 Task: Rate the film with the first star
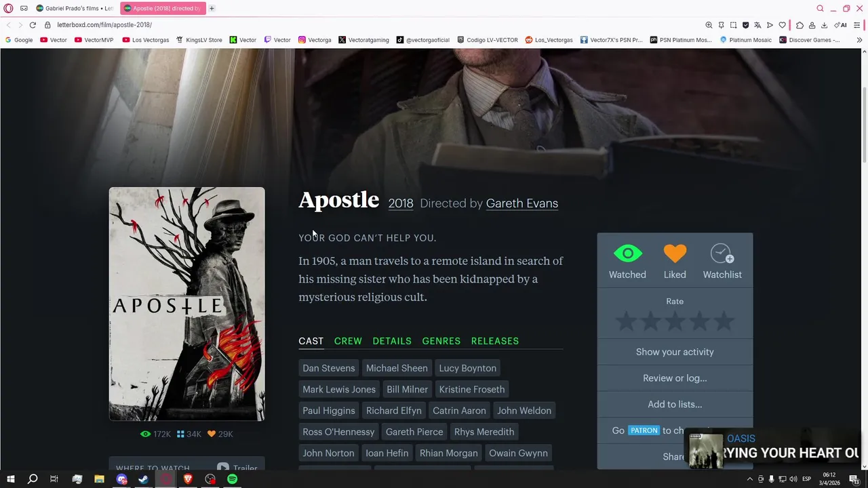click(626, 321)
